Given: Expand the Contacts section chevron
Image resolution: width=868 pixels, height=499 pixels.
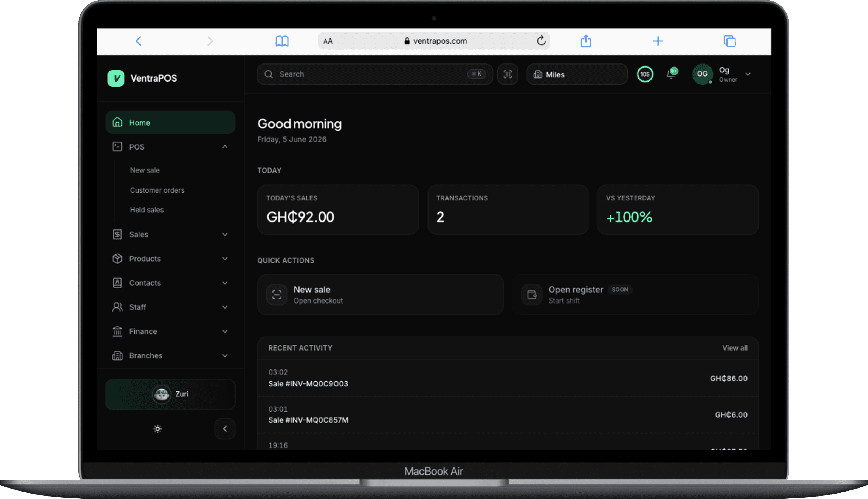Looking at the screenshot, I should 225,283.
